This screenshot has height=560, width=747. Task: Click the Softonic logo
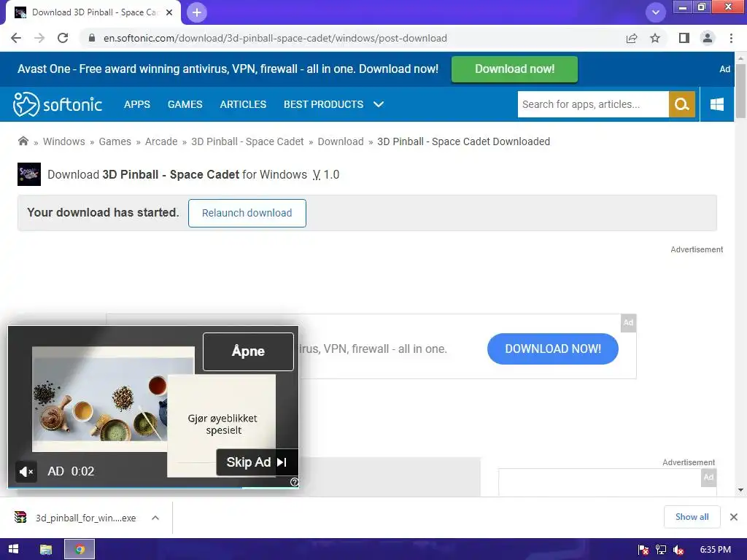[x=57, y=104]
